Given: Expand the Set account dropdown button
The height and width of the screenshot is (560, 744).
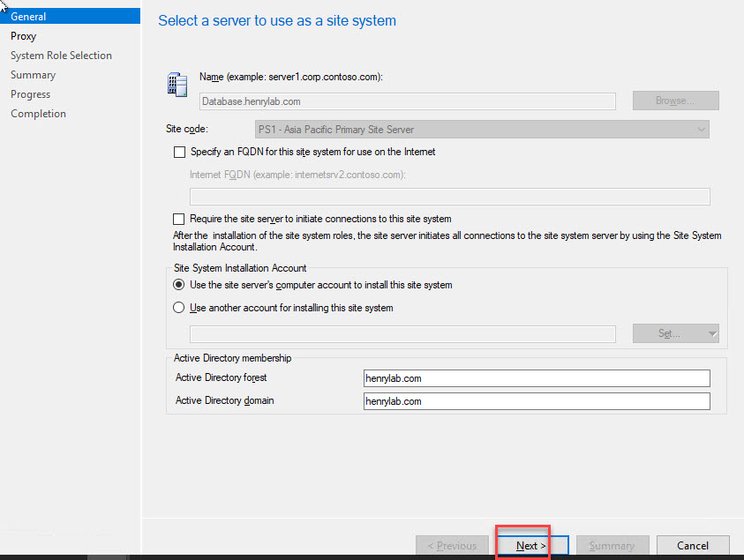Looking at the screenshot, I should (675, 333).
